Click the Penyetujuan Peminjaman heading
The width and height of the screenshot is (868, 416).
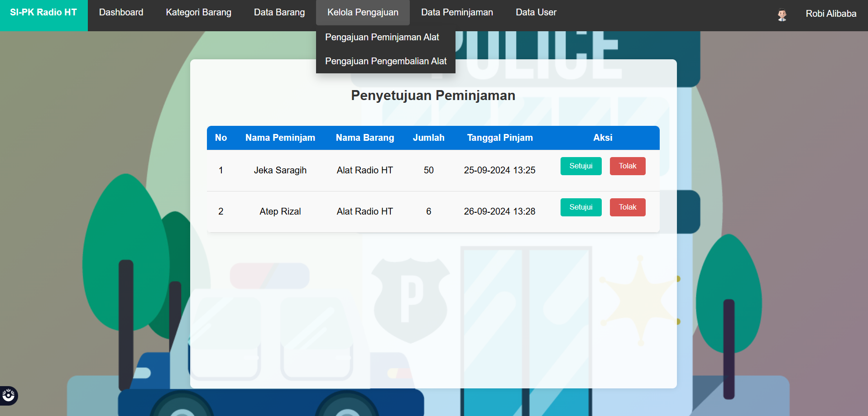pos(433,96)
